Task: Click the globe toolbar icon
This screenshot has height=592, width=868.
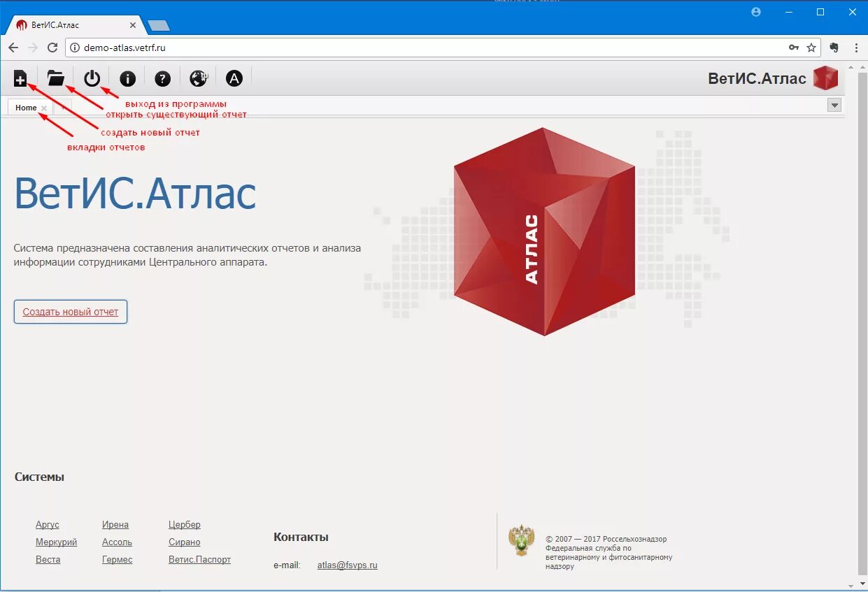Action: tap(199, 78)
